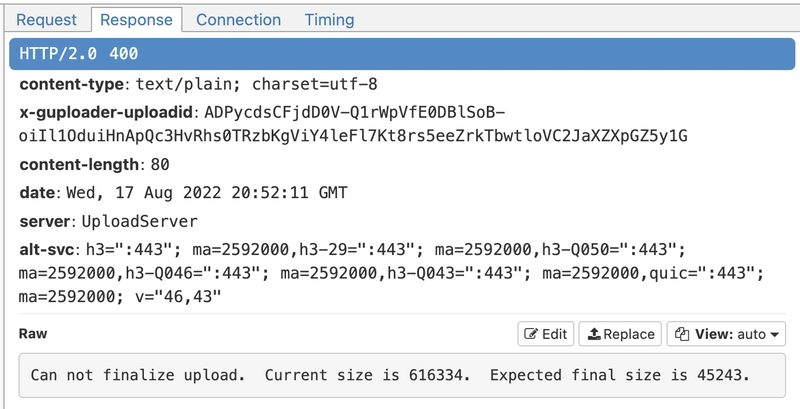Viewport: 800px width, 409px height.
Task: Click the server value UploadServer
Action: (x=139, y=221)
